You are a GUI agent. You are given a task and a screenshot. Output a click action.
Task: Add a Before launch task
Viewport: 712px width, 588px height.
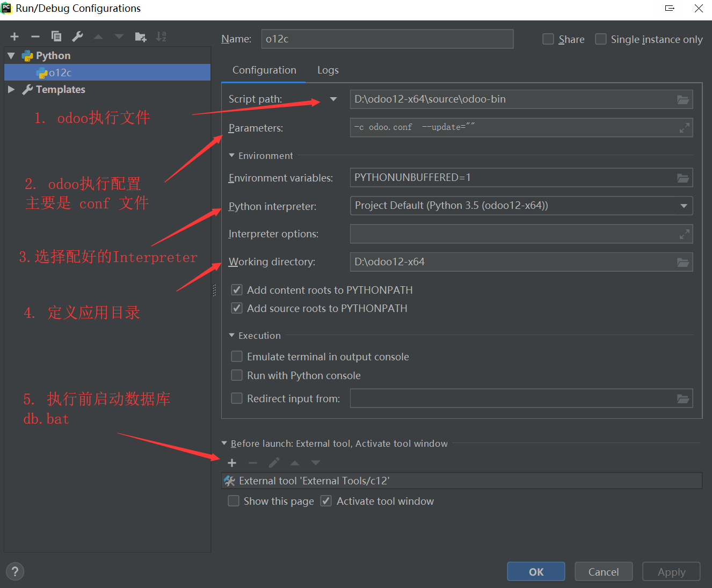click(x=232, y=463)
